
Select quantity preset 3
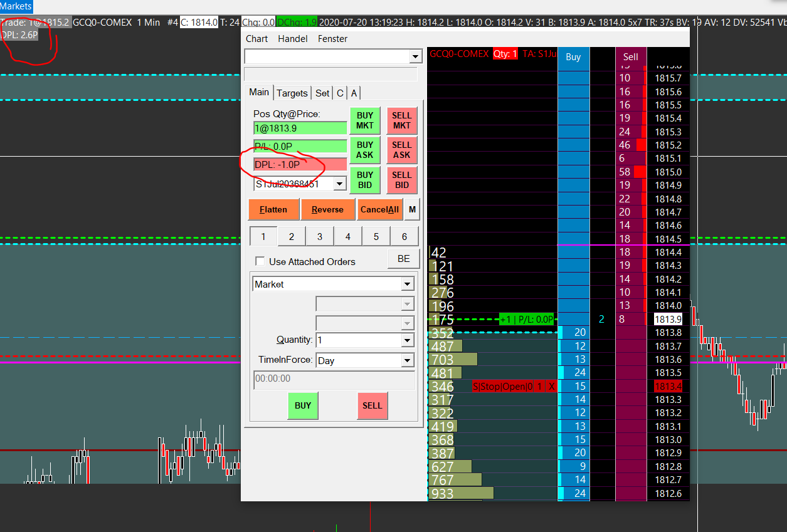click(320, 236)
